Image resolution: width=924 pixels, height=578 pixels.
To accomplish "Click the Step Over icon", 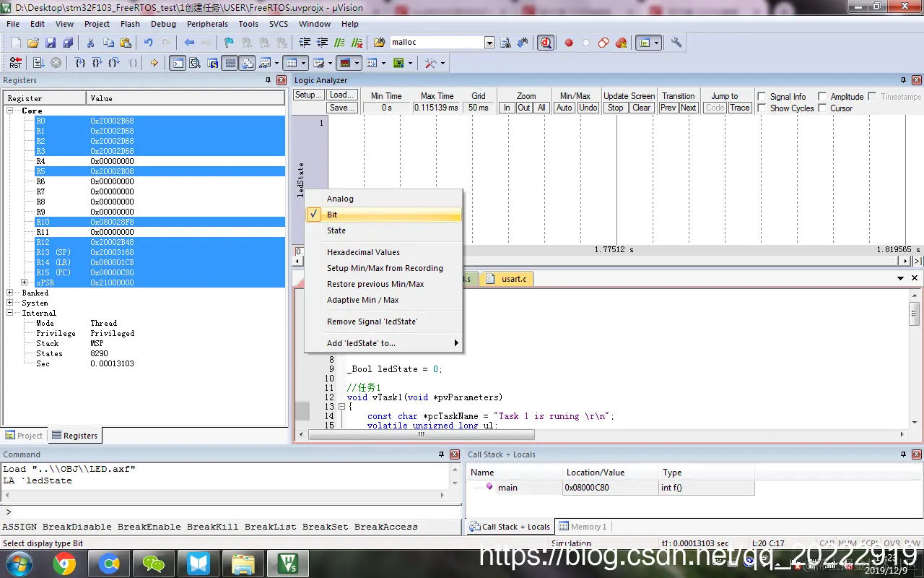I will 97,63.
